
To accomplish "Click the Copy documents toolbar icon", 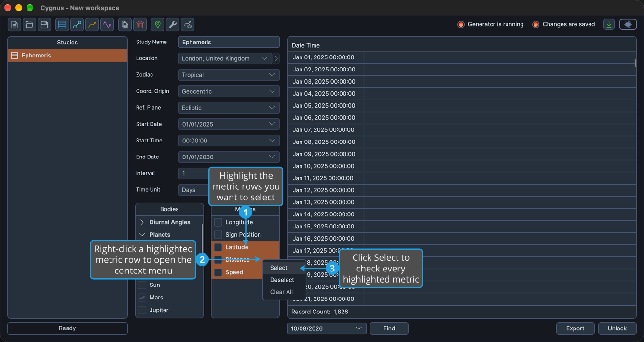I will click(x=125, y=25).
